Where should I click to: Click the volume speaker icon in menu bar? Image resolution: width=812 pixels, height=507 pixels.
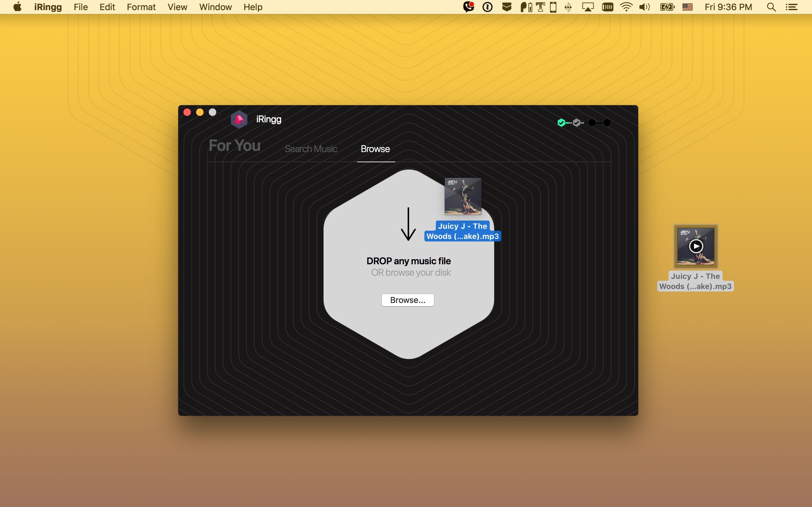(644, 7)
